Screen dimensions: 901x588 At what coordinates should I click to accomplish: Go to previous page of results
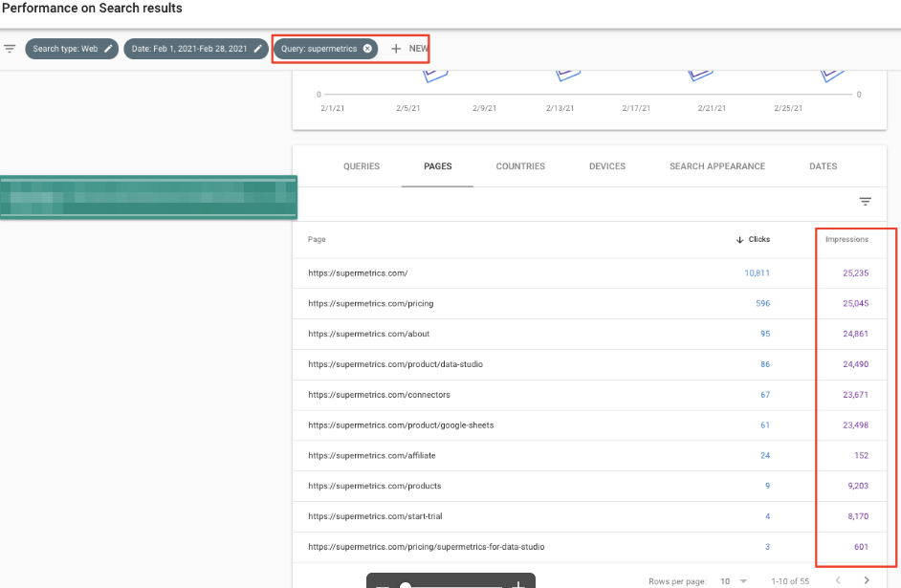(x=838, y=580)
